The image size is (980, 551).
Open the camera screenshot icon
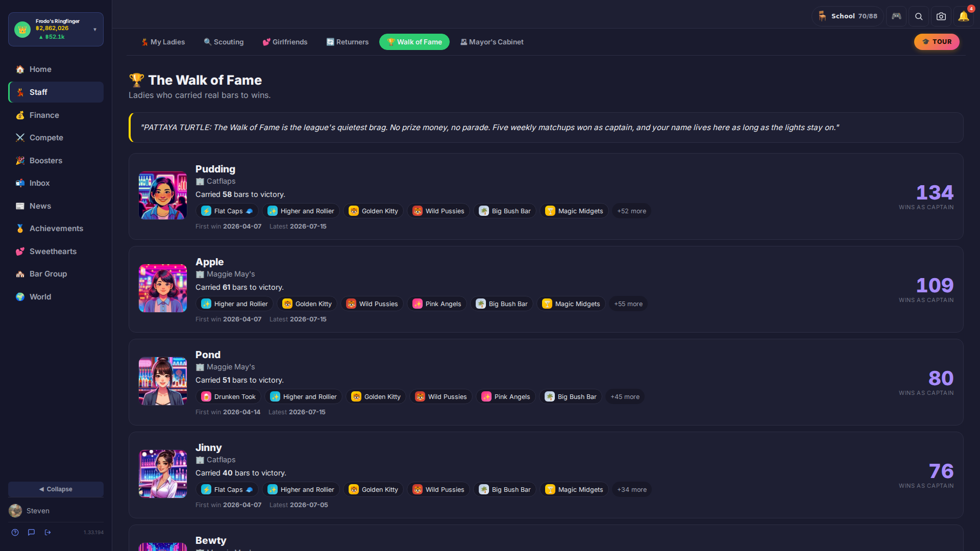[x=941, y=16]
